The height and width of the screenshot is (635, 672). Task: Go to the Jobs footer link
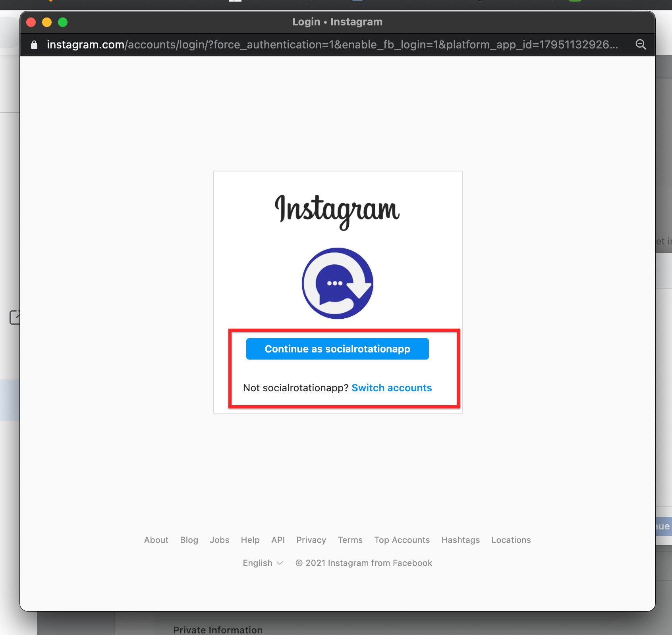(x=220, y=540)
